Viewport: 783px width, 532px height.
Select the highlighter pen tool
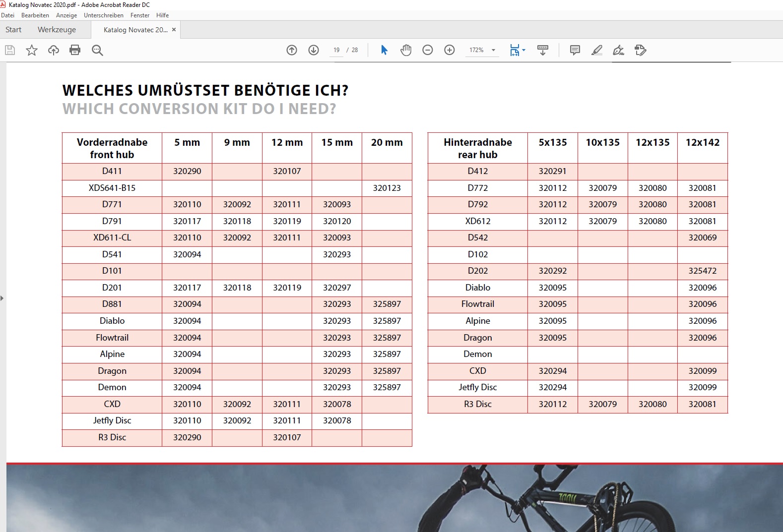pos(597,50)
